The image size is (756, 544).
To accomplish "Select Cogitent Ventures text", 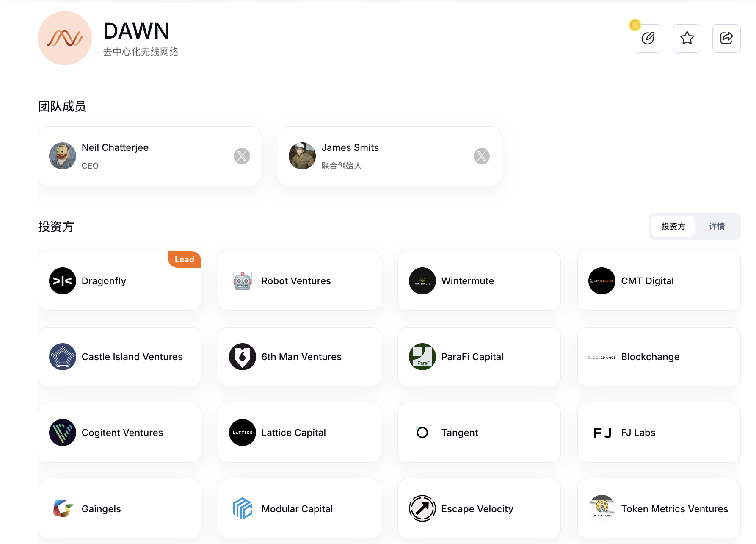I will tap(122, 433).
